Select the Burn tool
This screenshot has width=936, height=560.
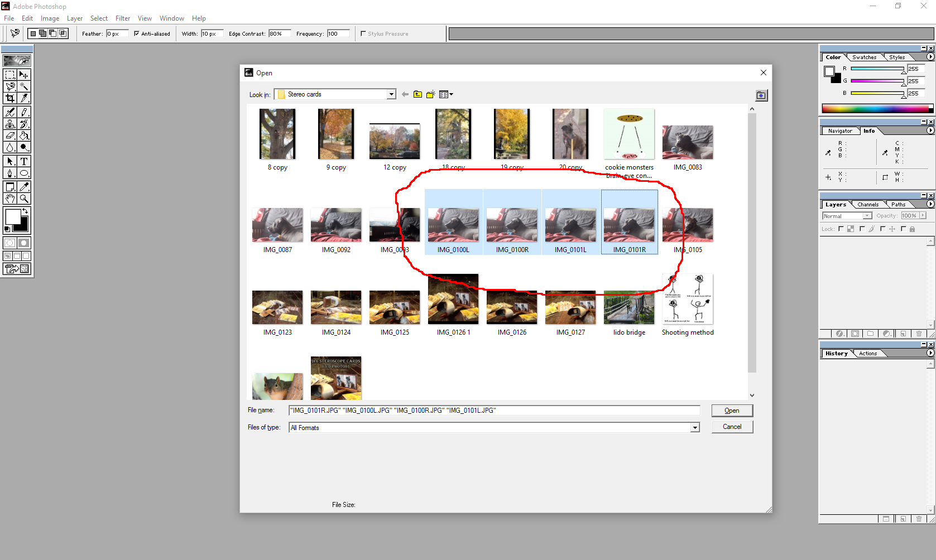pyautogui.click(x=24, y=147)
